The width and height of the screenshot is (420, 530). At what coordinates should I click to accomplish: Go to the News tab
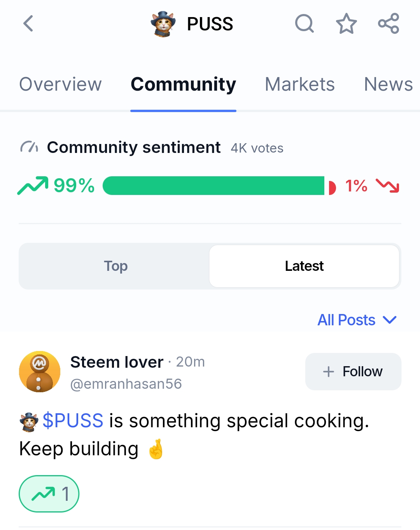388,84
